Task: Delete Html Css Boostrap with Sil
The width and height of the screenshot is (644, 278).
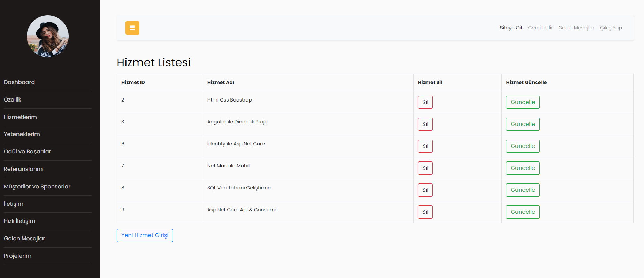Action: pyautogui.click(x=425, y=102)
